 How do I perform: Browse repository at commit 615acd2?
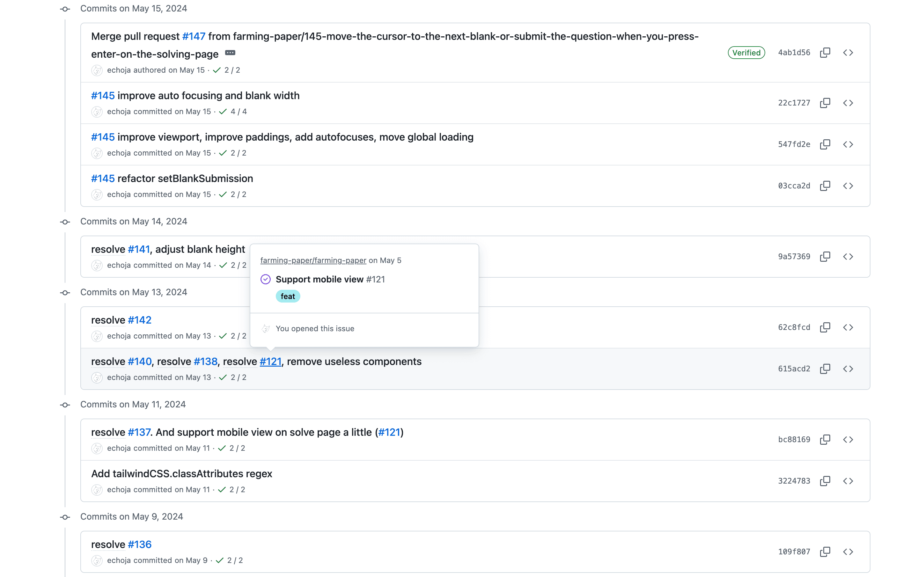[x=848, y=369]
